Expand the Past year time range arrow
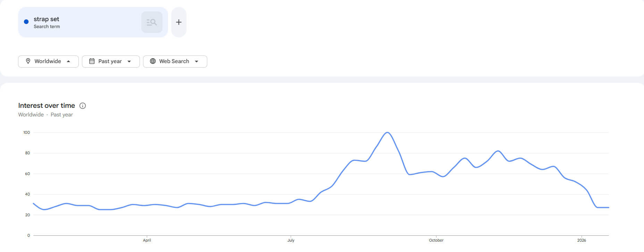Image resolution: width=644 pixels, height=252 pixels. tap(129, 61)
